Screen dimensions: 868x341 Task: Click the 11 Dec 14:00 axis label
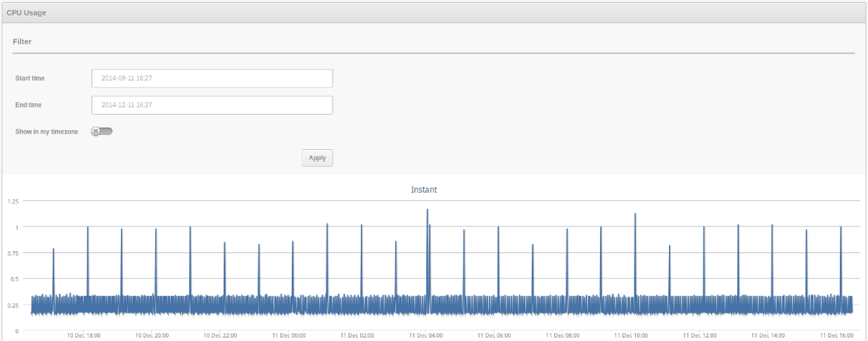pos(768,335)
